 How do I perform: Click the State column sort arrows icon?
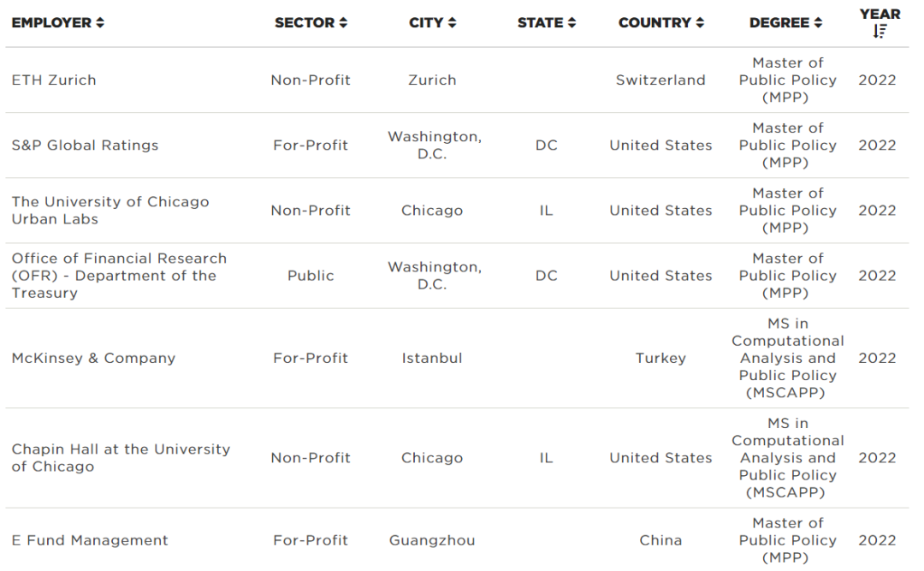[x=572, y=23]
